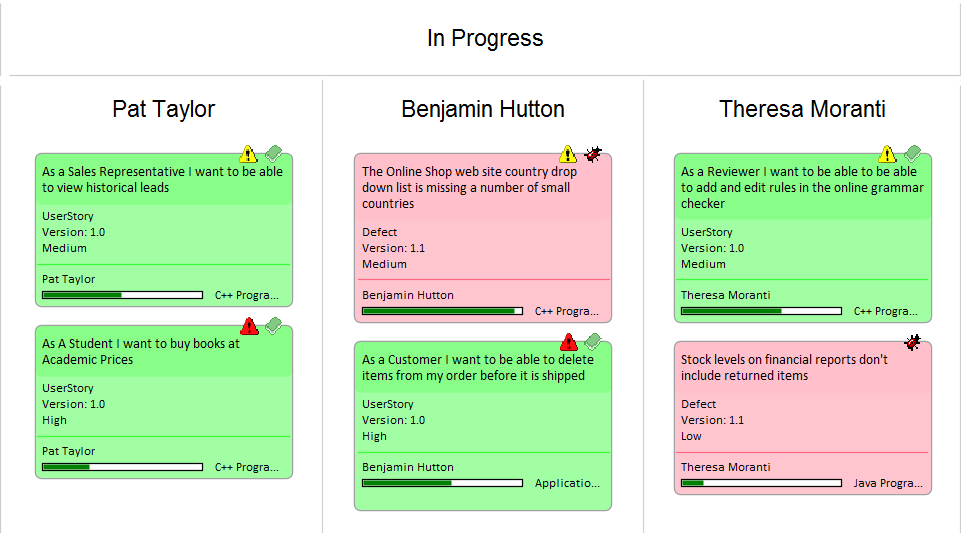This screenshot has width=961, height=533.
Task: Select the Pat Taylor column header
Action: [163, 109]
